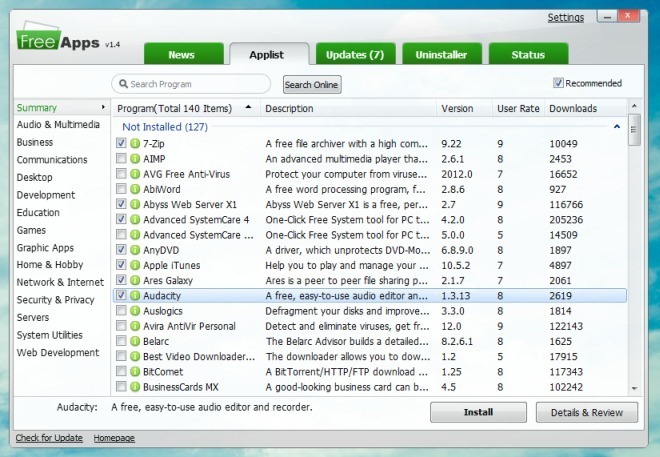Check the second Advanced SystemCare version 5.0.0 checkbox
Image resolution: width=660 pixels, height=457 pixels.
click(121, 234)
